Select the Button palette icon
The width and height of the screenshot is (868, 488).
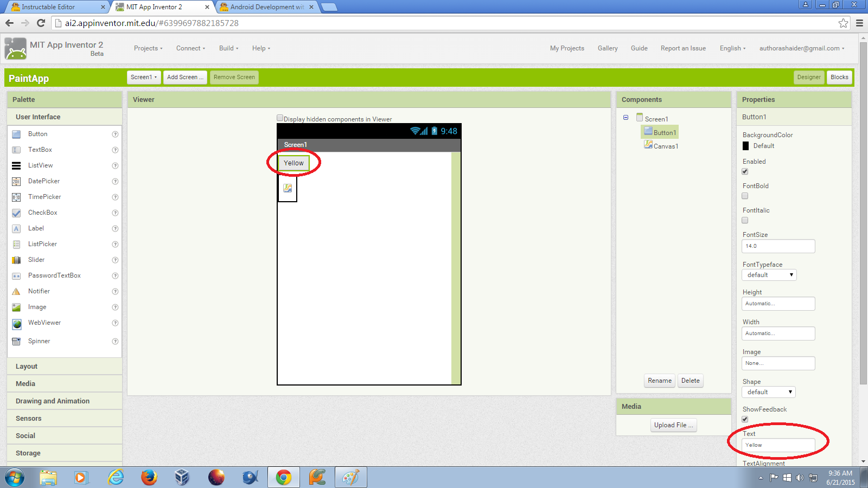click(16, 134)
